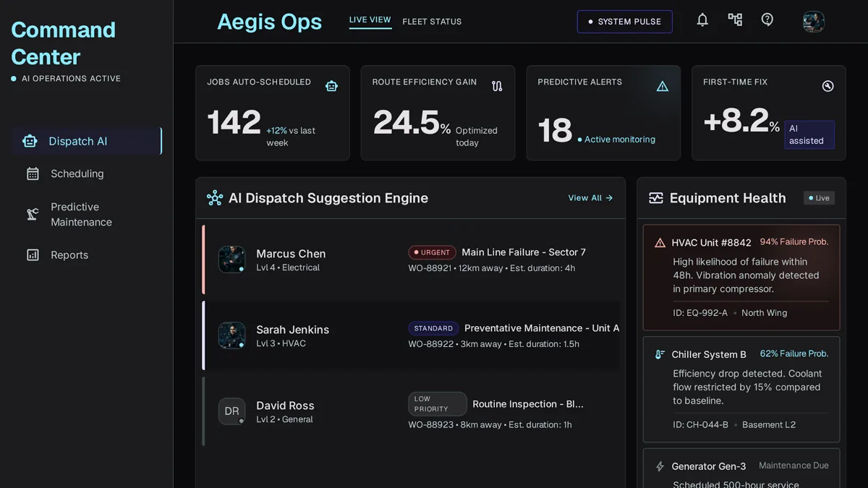Click work order WO-88921 details line
868x488 pixels.
coord(492,268)
